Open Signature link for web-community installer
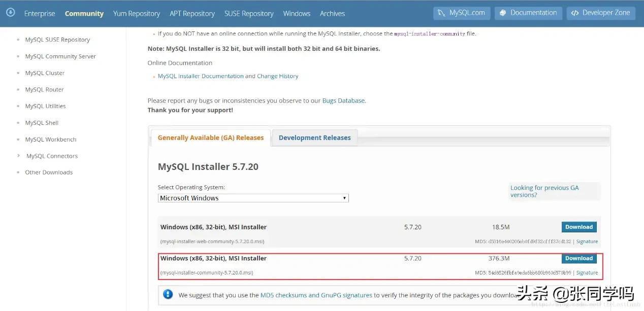Viewport: 644px width, 311px height. [587, 241]
